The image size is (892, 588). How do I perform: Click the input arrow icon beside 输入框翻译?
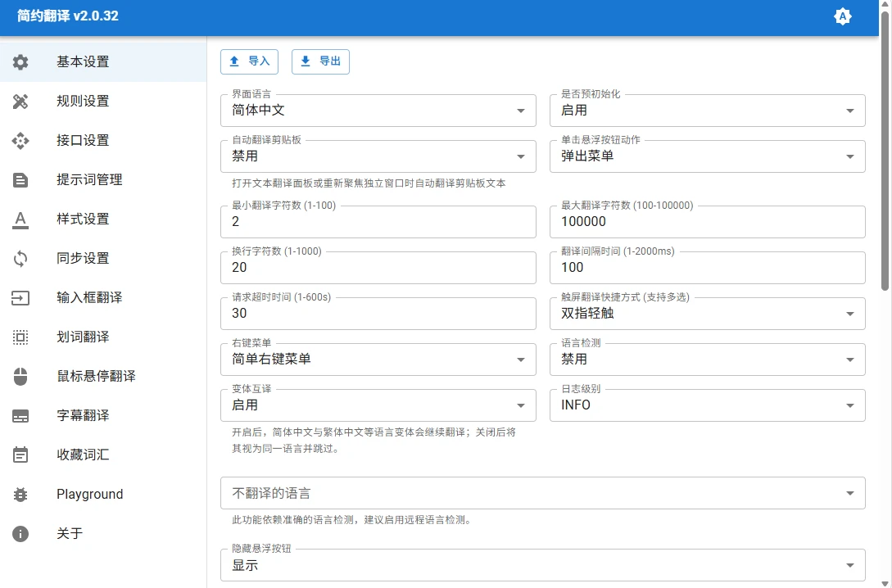click(20, 298)
